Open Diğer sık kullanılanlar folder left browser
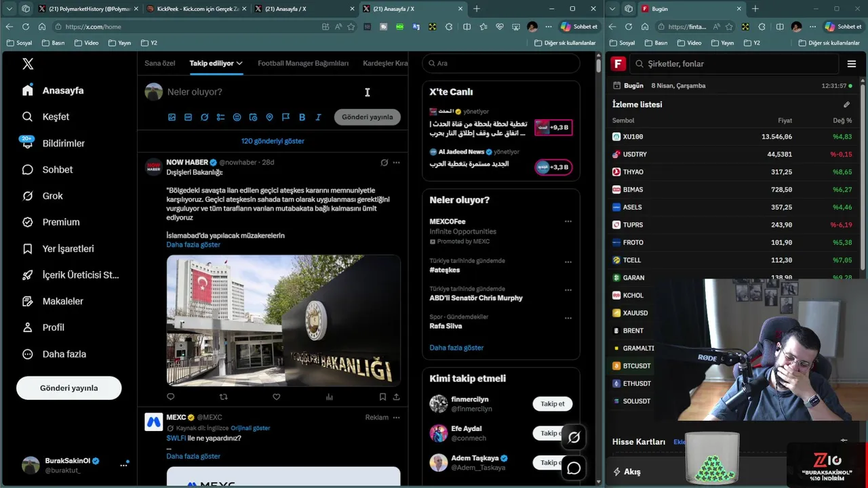 click(565, 43)
